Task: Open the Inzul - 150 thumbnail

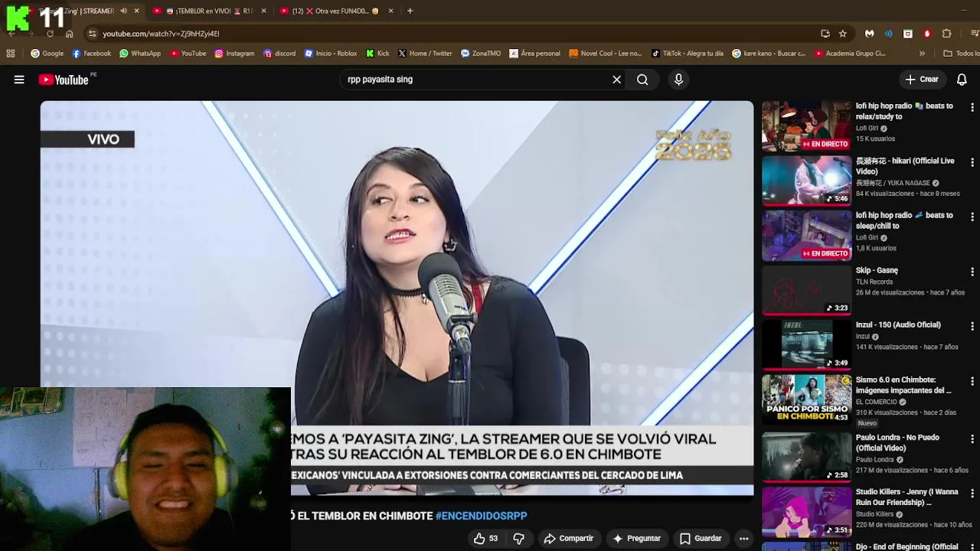Action: tap(806, 345)
